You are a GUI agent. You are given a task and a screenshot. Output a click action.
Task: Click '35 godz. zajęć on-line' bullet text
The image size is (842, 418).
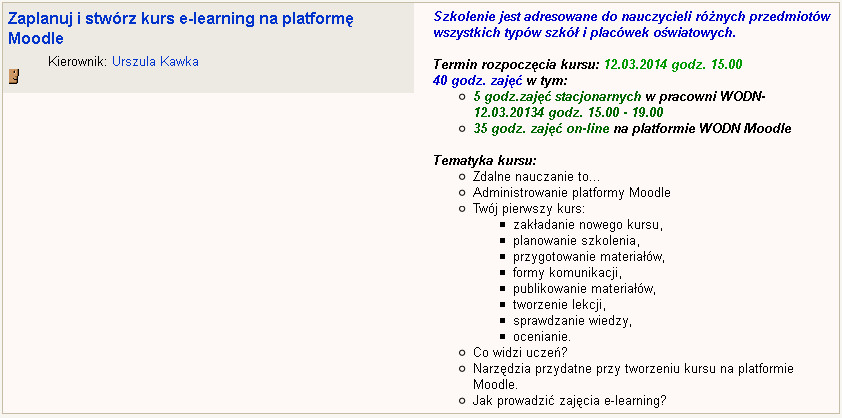click(x=541, y=129)
